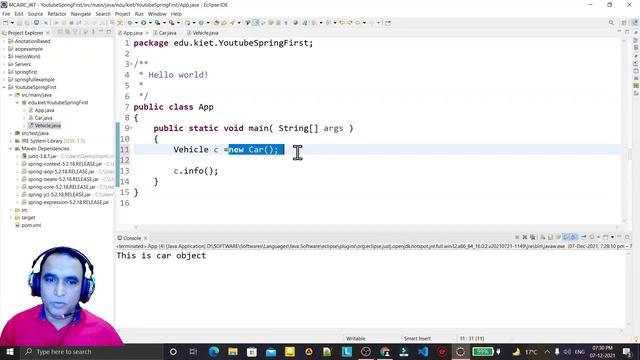Switch to the Vehicle.java editor tab
The image size is (640, 360).
point(203,33)
